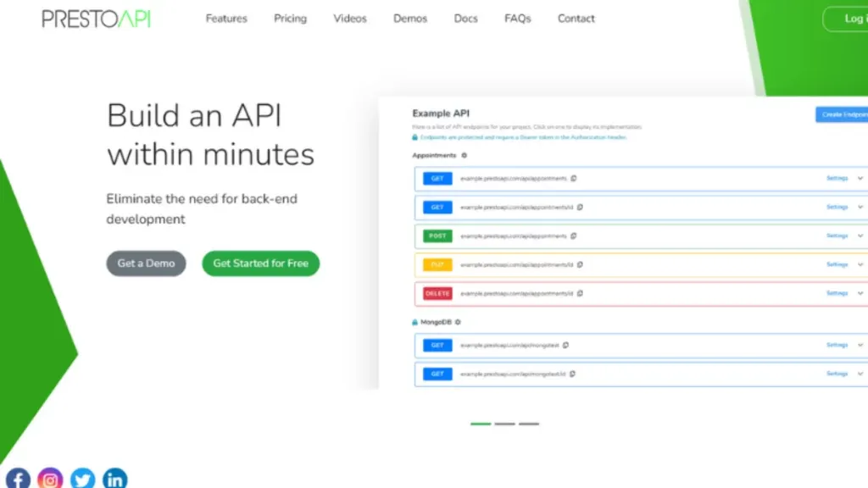The width and height of the screenshot is (868, 488).
Task: Click the green POST method badge
Action: tap(437, 236)
